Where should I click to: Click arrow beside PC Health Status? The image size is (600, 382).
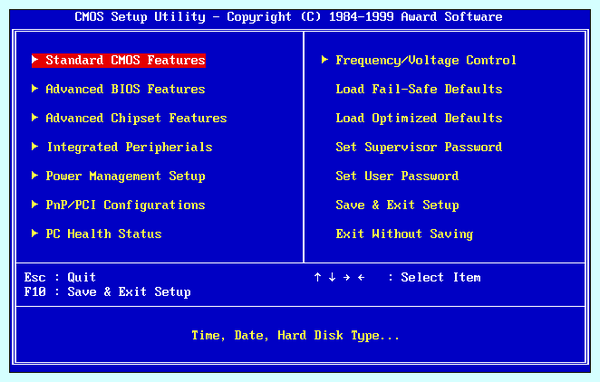[x=35, y=233]
